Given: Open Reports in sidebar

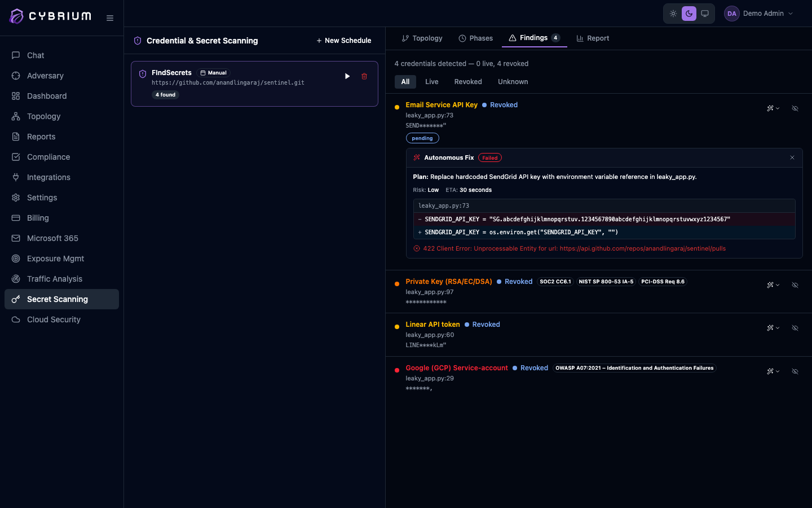Looking at the screenshot, I should click(61, 137).
